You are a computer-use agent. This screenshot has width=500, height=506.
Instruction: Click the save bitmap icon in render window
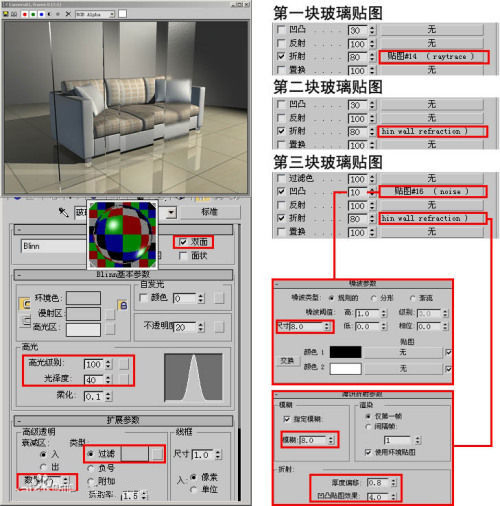pos(6,14)
